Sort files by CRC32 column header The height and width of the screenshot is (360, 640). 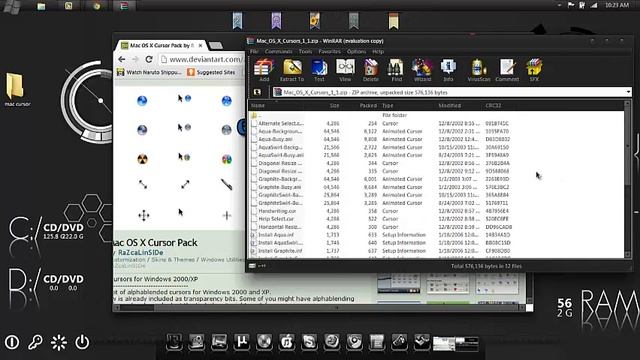pyautogui.click(x=493, y=105)
